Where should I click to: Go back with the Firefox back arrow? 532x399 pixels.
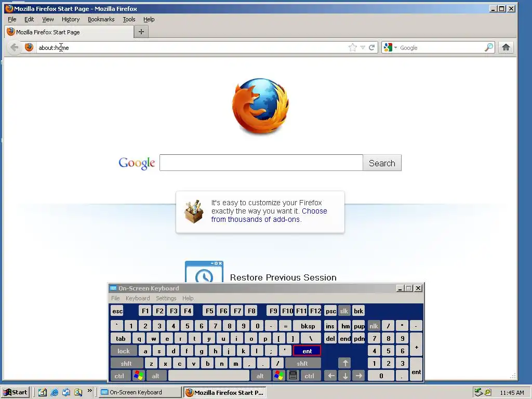14,47
